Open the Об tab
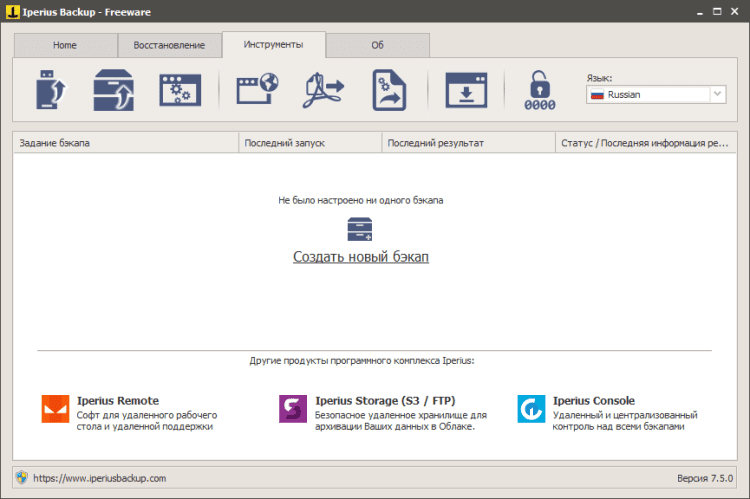Screen dimensions: 750x499 [377, 45]
